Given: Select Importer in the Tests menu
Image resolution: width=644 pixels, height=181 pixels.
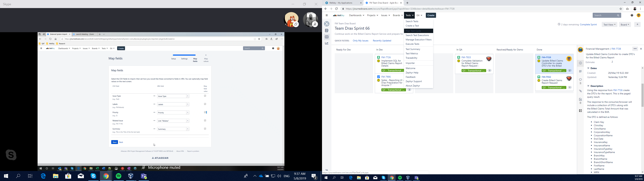Looking at the screenshot, I should (418, 63).
